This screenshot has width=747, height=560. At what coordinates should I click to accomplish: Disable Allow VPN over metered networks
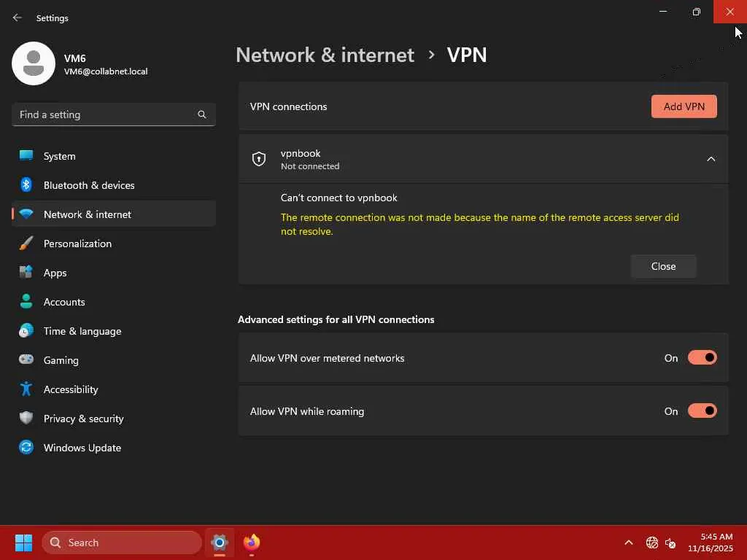[702, 358]
